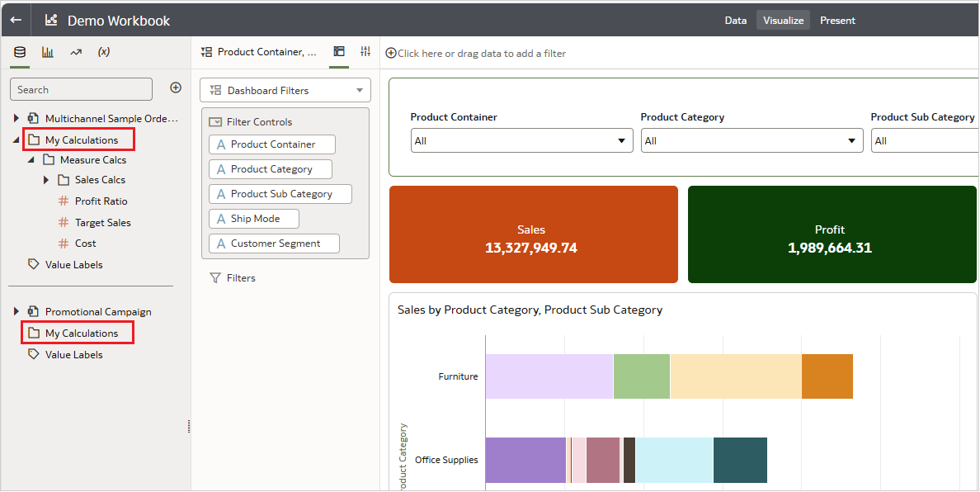This screenshot has height=492, width=980.
Task: Expand the Sales Calcs folder
Action: [x=46, y=179]
